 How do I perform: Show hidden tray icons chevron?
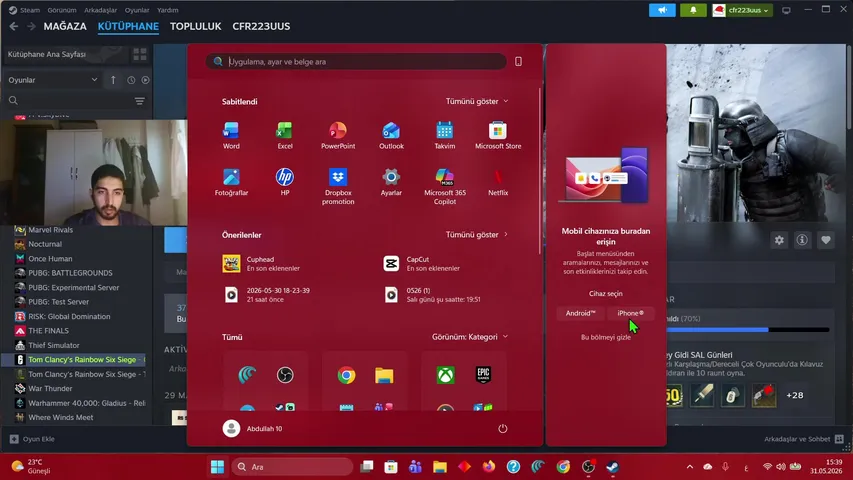tap(690, 467)
